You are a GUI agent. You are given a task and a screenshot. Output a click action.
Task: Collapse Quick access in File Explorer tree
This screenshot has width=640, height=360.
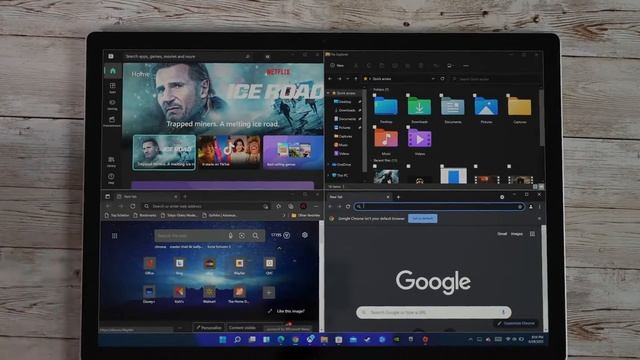click(328, 93)
